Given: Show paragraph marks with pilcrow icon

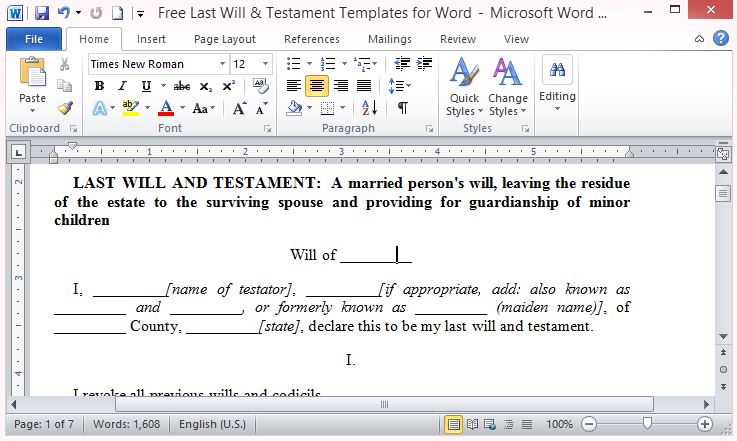Looking at the screenshot, I should [402, 108].
